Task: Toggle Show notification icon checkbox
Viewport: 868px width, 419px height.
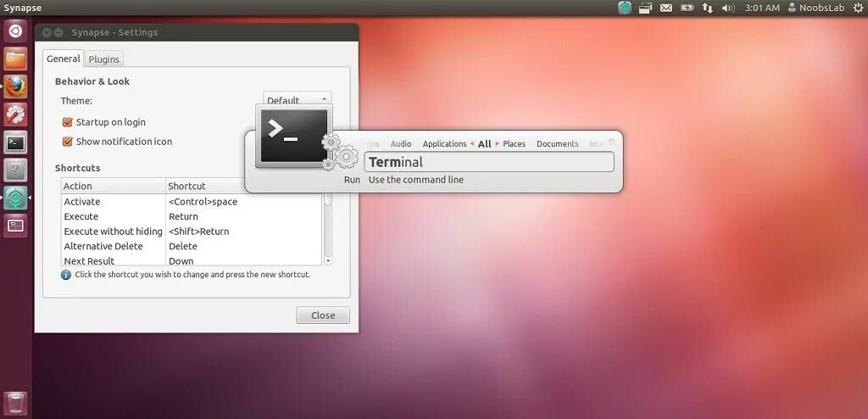Action: [x=68, y=142]
